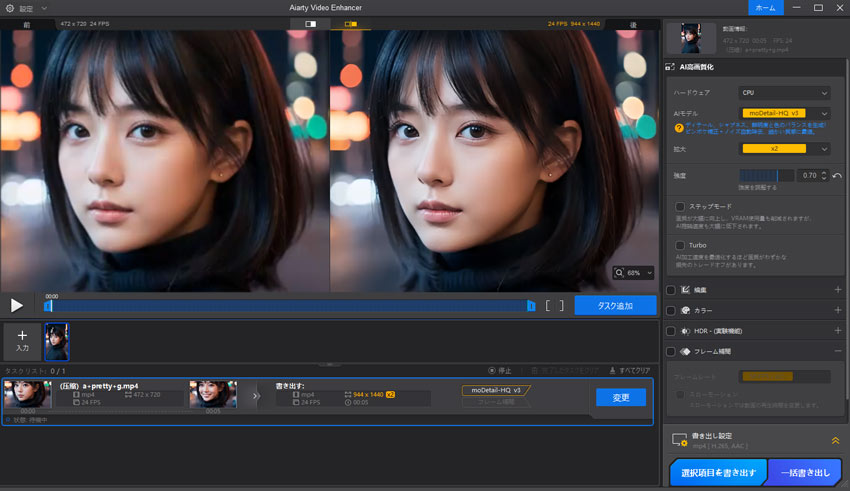
Task: Click the 0.70 strength value field
Action: (809, 176)
